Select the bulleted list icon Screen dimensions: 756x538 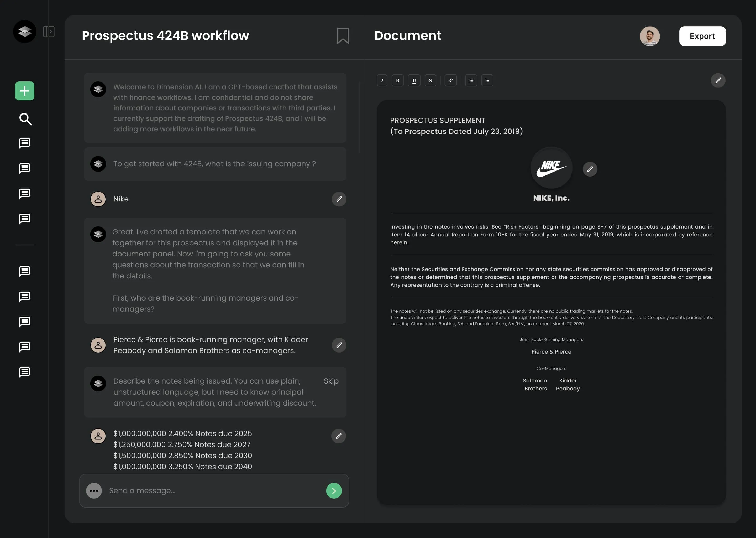[x=487, y=80]
